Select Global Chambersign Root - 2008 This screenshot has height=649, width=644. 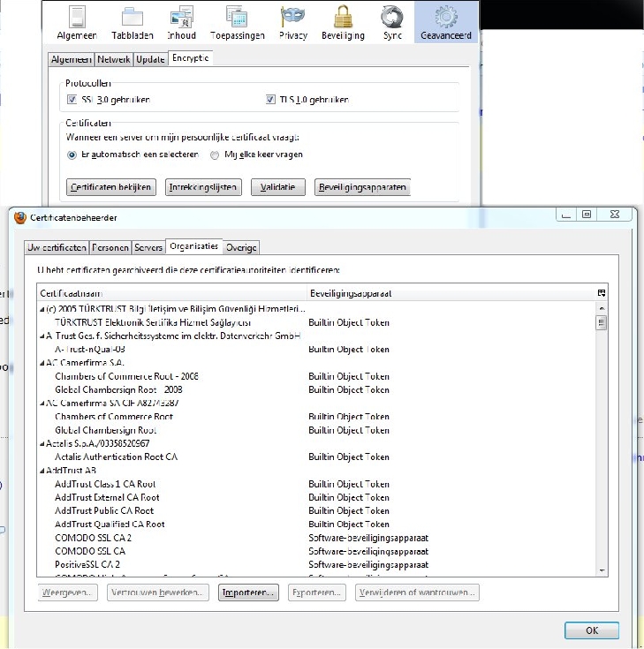click(316, 390)
